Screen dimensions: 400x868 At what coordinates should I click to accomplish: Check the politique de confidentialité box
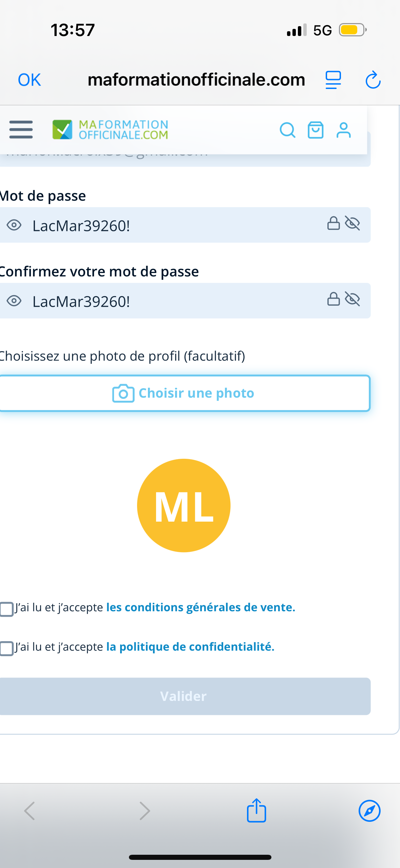[6, 648]
